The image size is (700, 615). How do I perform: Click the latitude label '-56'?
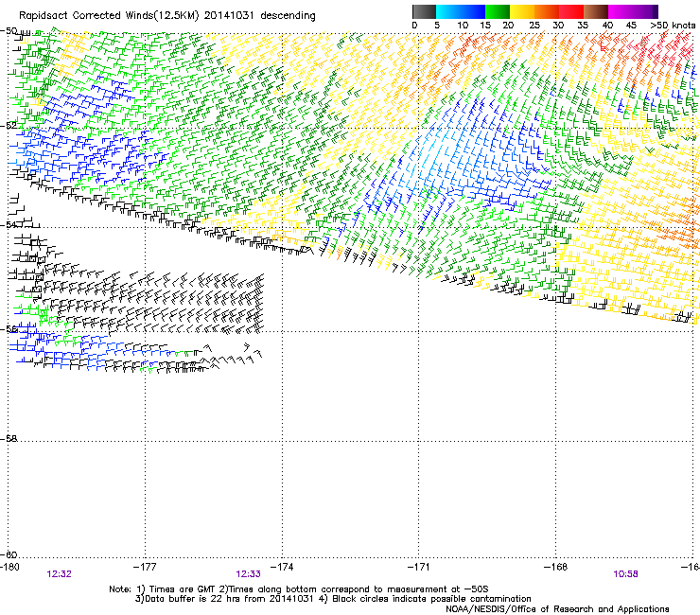(x=9, y=328)
